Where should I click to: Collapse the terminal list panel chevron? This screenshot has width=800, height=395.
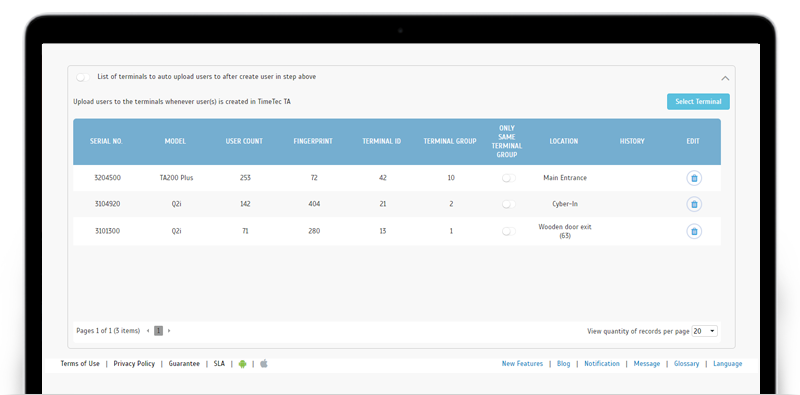725,79
